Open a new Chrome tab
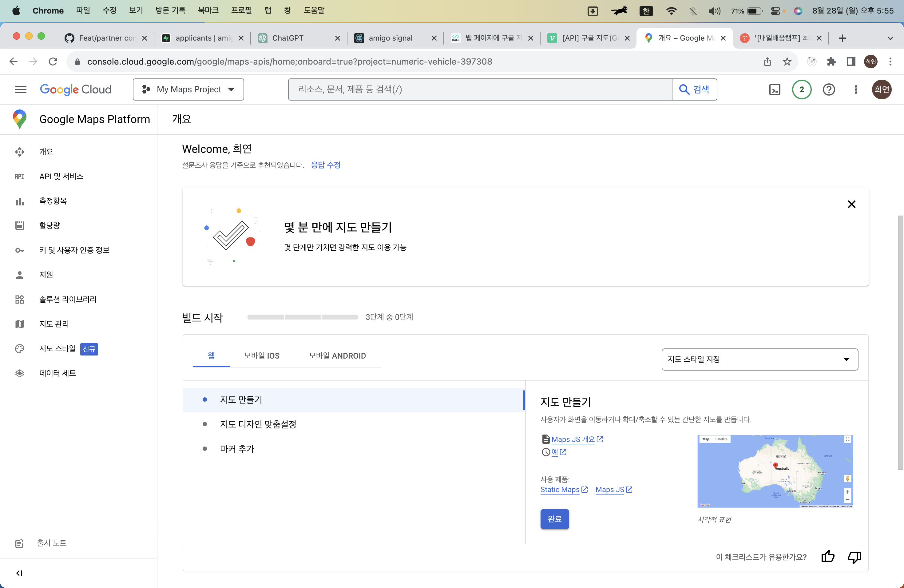This screenshot has width=904, height=588. 843,38
